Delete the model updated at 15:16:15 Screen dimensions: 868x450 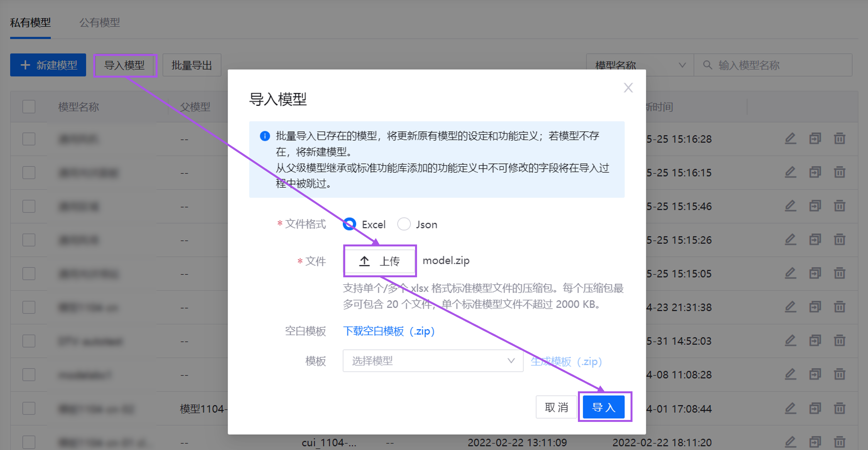pyautogui.click(x=839, y=172)
